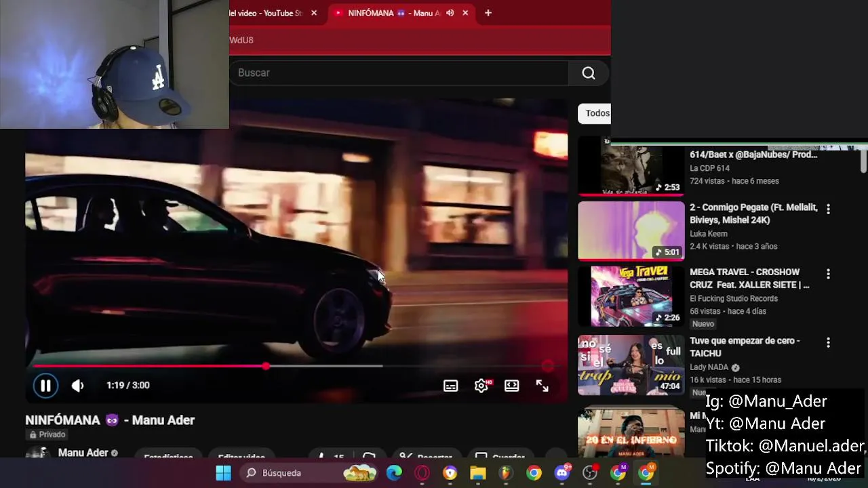Open the Tuve que empezar de cero thumbnail

click(x=631, y=365)
